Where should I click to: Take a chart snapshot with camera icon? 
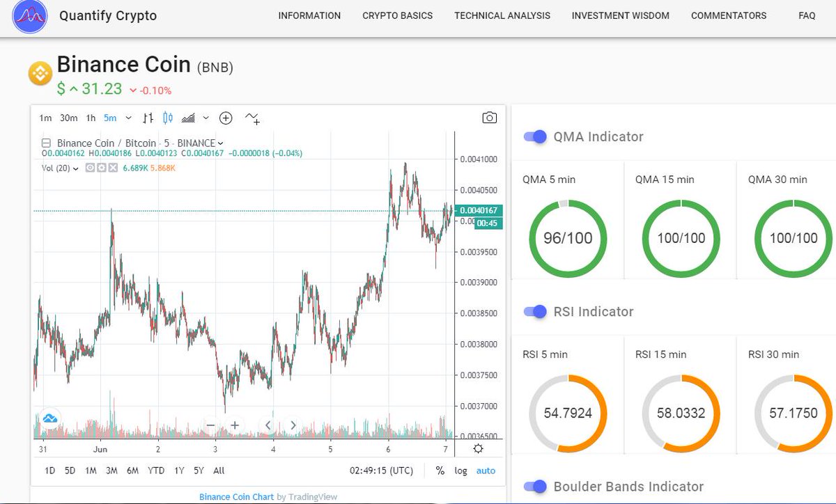point(490,118)
